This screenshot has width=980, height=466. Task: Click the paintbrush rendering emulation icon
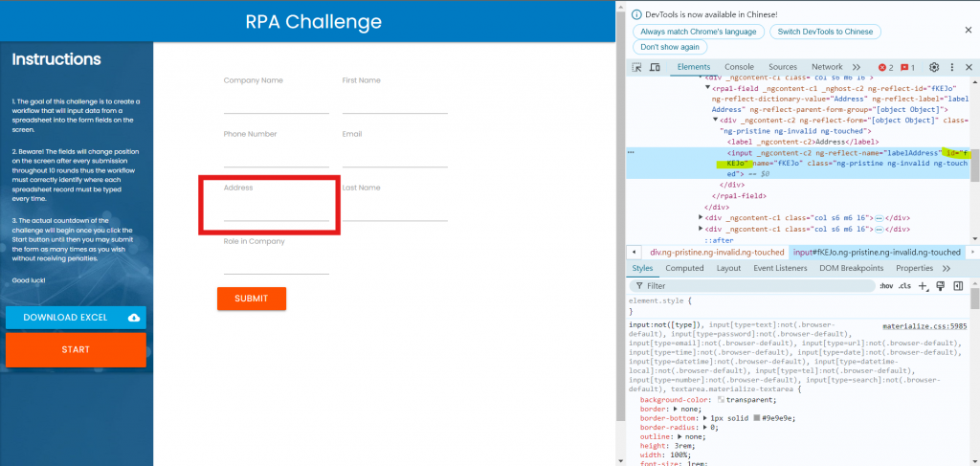[x=940, y=286]
